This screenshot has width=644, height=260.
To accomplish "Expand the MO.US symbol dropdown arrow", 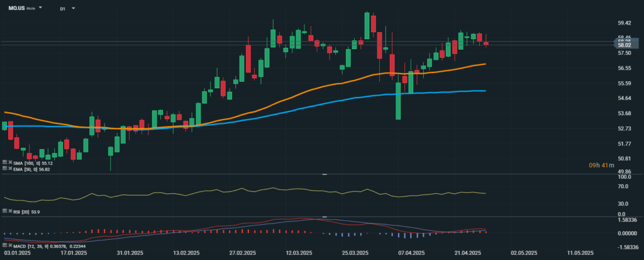I will (41, 9).
